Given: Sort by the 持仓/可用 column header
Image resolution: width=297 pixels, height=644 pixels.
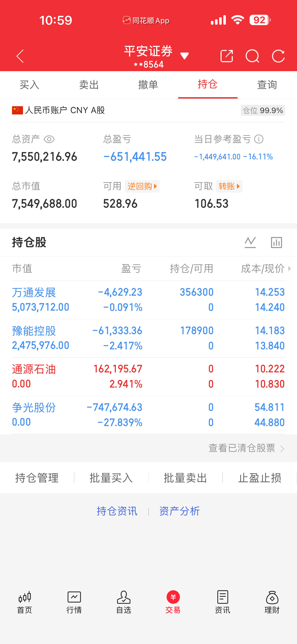Looking at the screenshot, I should pyautogui.click(x=192, y=269).
